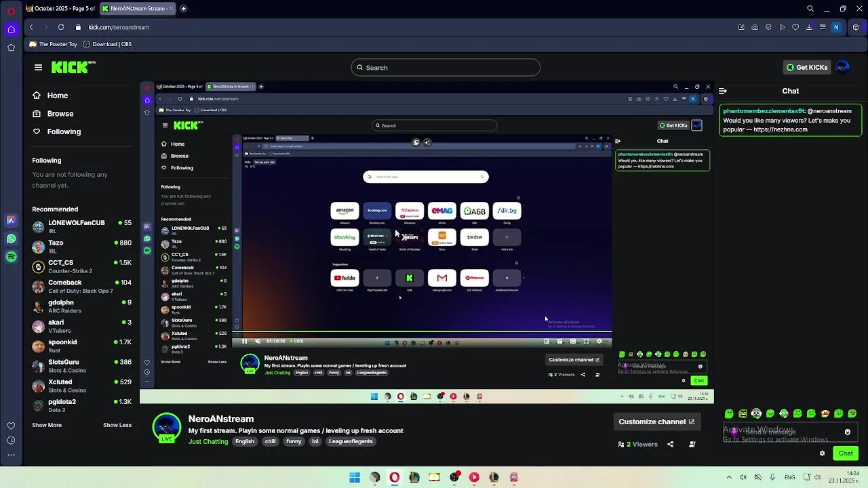This screenshot has height=488, width=868.
Task: Open browser tab search magnifier icon
Action: pos(810,9)
